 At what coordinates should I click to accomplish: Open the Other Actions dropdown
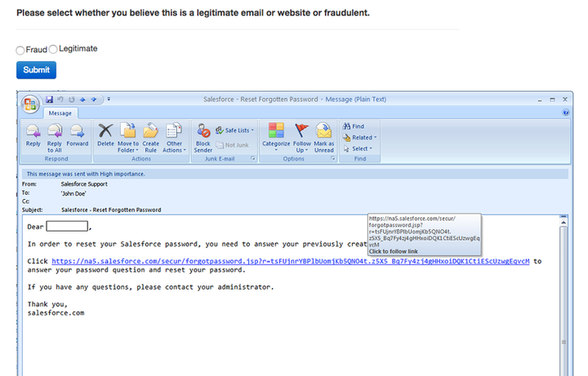click(x=174, y=137)
